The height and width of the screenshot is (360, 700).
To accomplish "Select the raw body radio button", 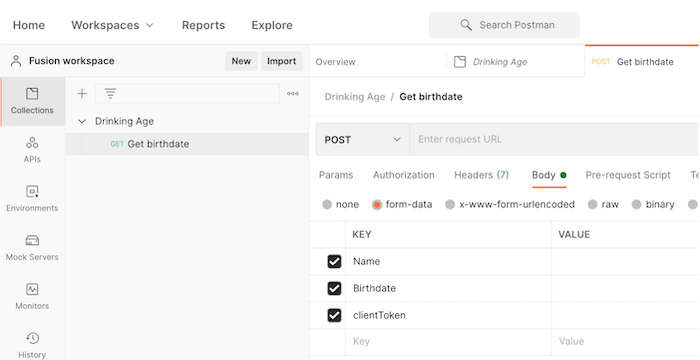I will click(x=592, y=205).
